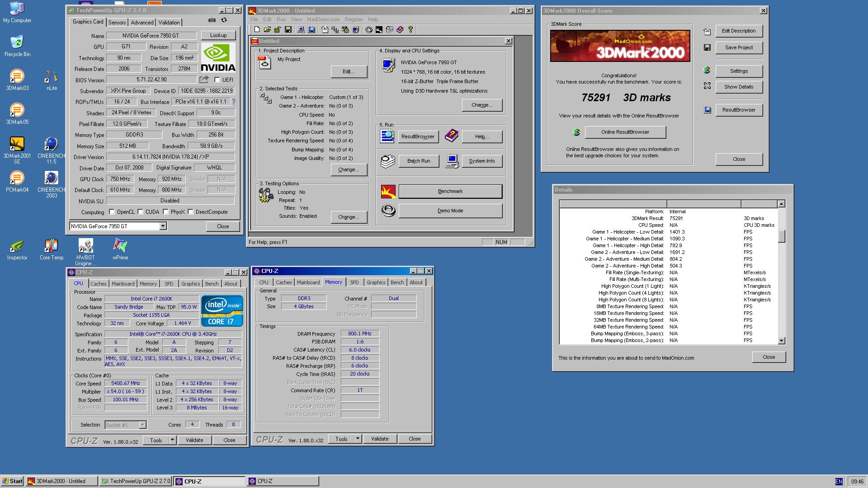
Task: Click the BIOS Version field in GPU-Z
Action: 151,80
